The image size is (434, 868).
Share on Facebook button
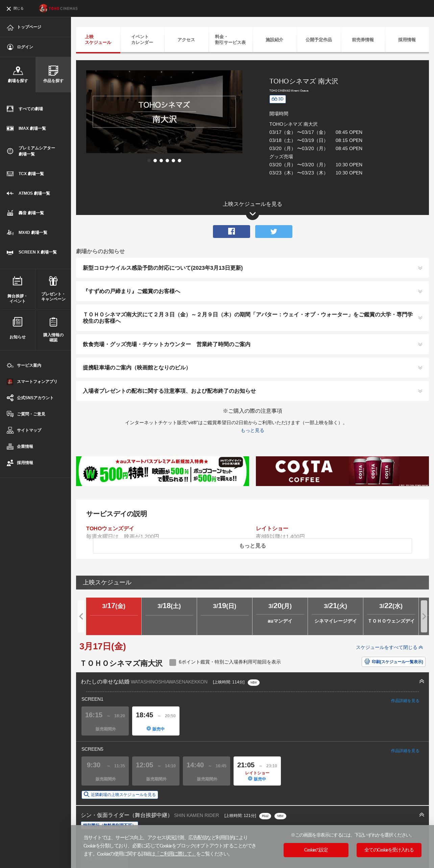point(232,232)
